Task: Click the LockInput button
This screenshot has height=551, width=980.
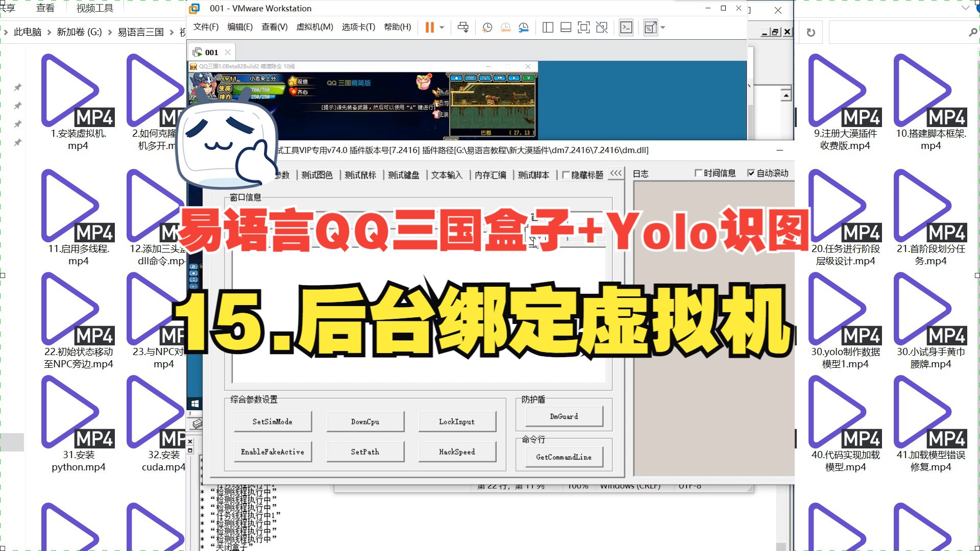Action: pos(457,422)
